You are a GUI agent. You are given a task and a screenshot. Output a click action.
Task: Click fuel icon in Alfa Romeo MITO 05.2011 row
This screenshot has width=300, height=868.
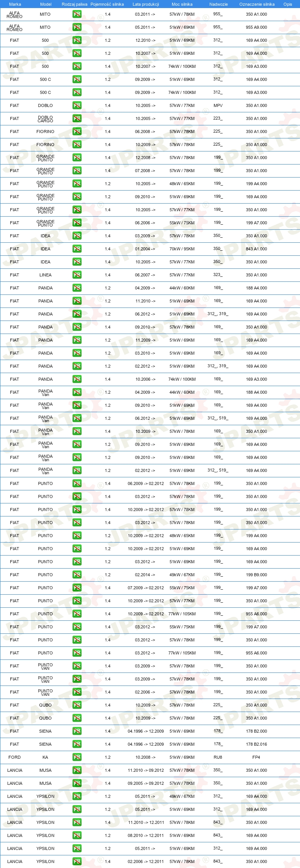click(x=77, y=27)
